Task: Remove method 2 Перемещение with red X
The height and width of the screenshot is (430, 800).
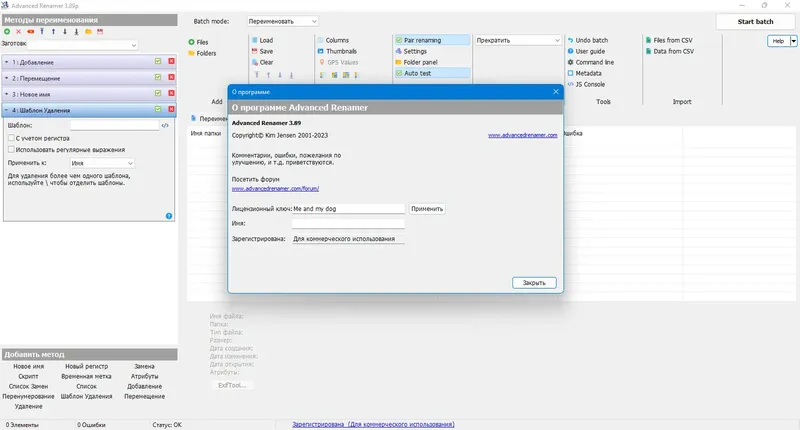Action: click(171, 77)
